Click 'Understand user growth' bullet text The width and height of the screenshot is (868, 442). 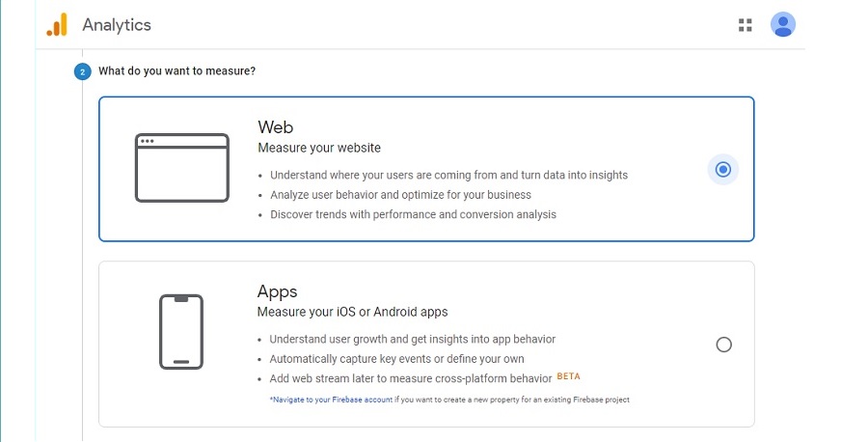[412, 340]
